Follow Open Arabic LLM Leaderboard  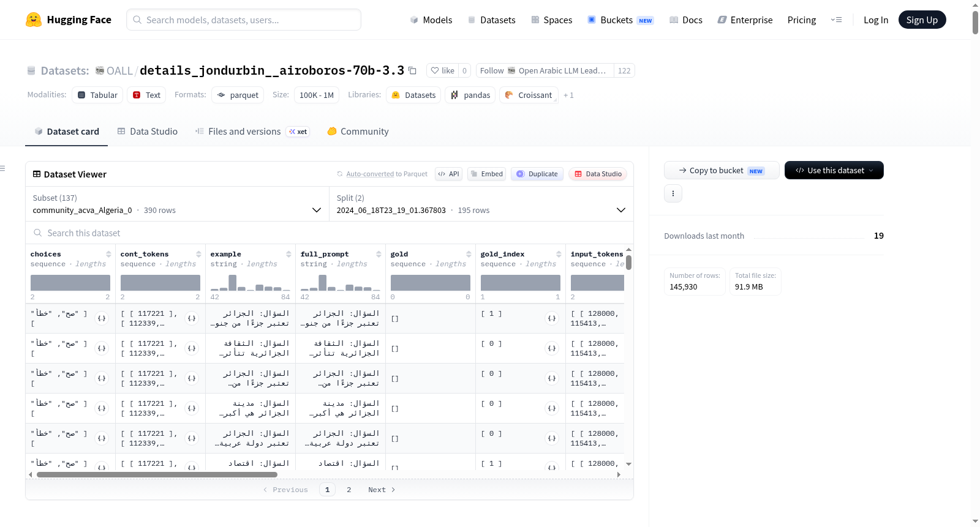(545, 70)
